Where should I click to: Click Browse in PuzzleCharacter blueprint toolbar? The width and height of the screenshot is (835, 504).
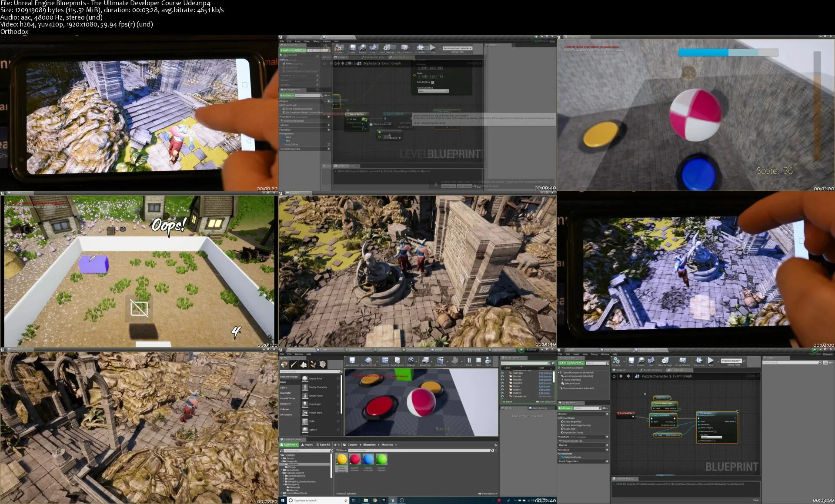click(x=641, y=361)
